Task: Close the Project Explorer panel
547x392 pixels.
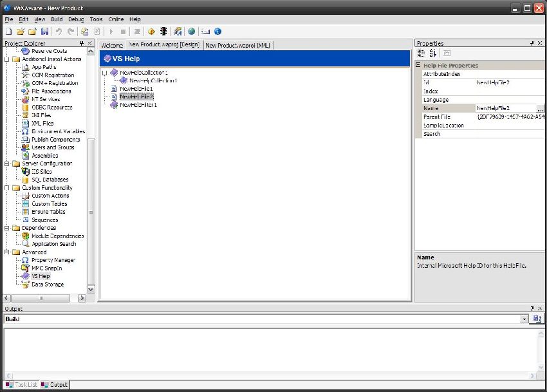Action: pos(89,43)
